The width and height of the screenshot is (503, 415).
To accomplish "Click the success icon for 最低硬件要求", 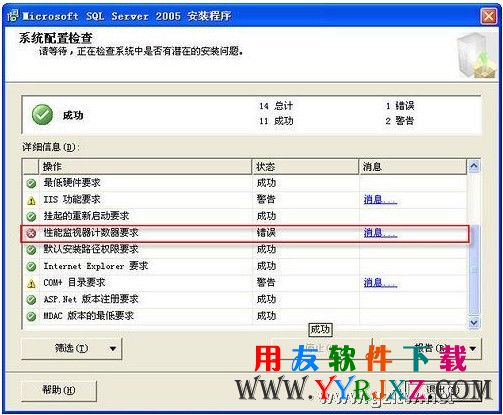I will point(31,183).
